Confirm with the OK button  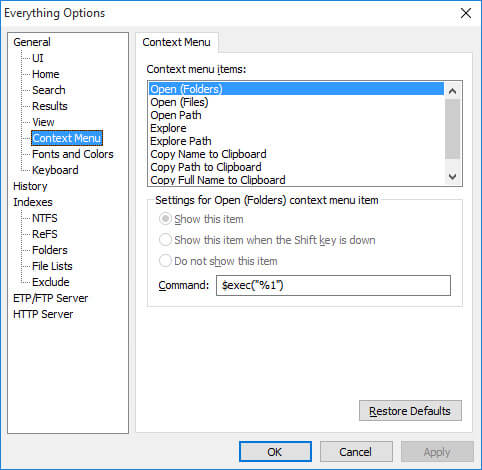(275, 452)
